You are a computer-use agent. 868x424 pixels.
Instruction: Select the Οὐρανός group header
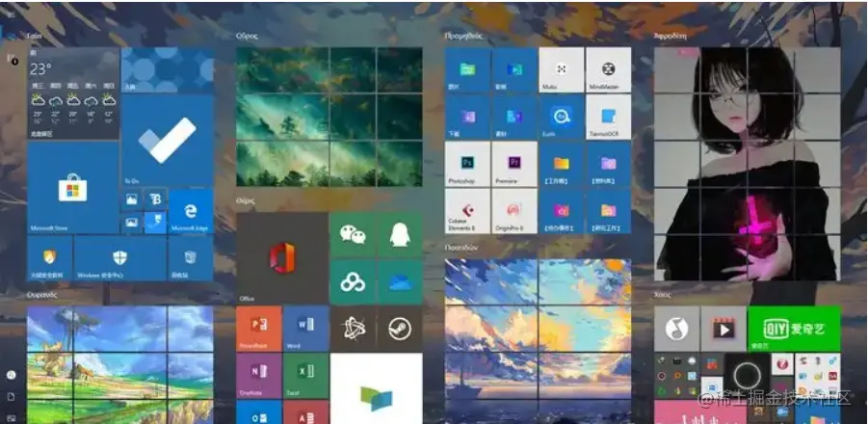click(42, 295)
